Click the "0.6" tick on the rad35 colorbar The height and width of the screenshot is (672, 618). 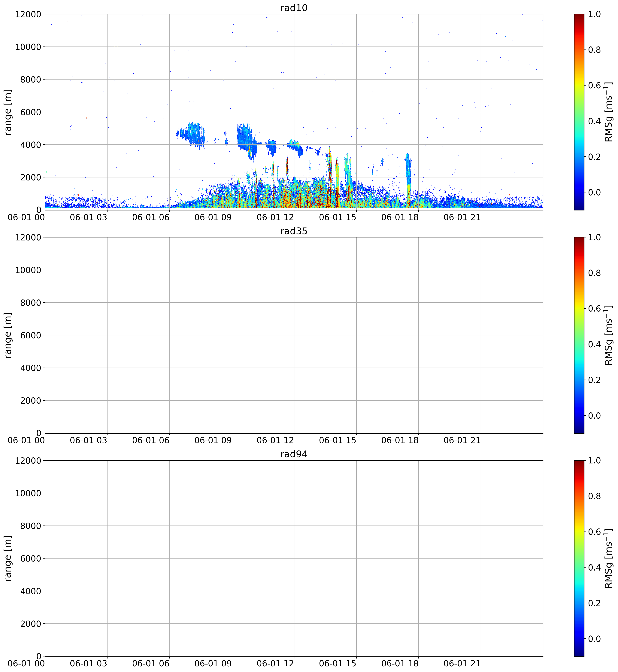pos(594,309)
